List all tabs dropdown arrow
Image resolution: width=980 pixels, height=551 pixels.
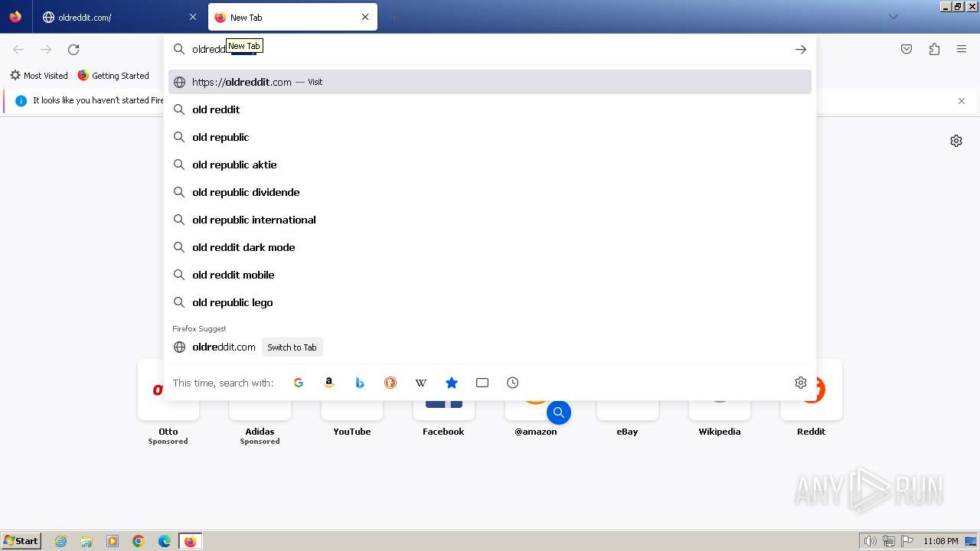pos(893,17)
